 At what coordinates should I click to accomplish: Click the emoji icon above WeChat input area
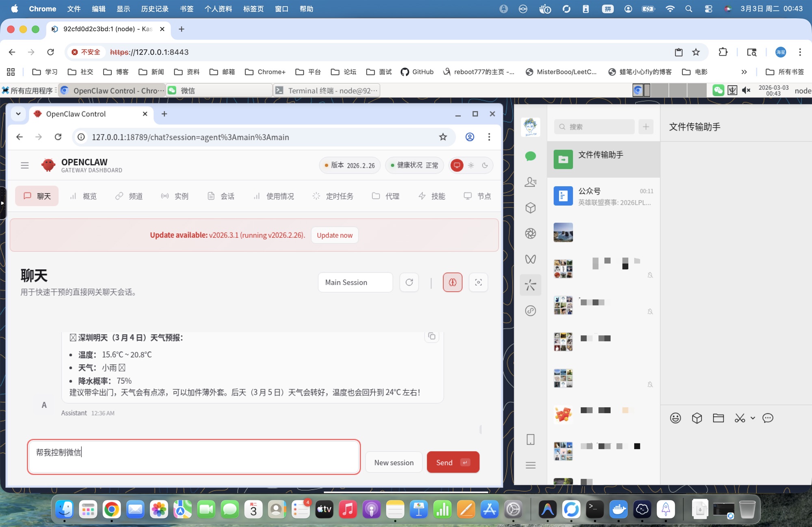click(675, 418)
